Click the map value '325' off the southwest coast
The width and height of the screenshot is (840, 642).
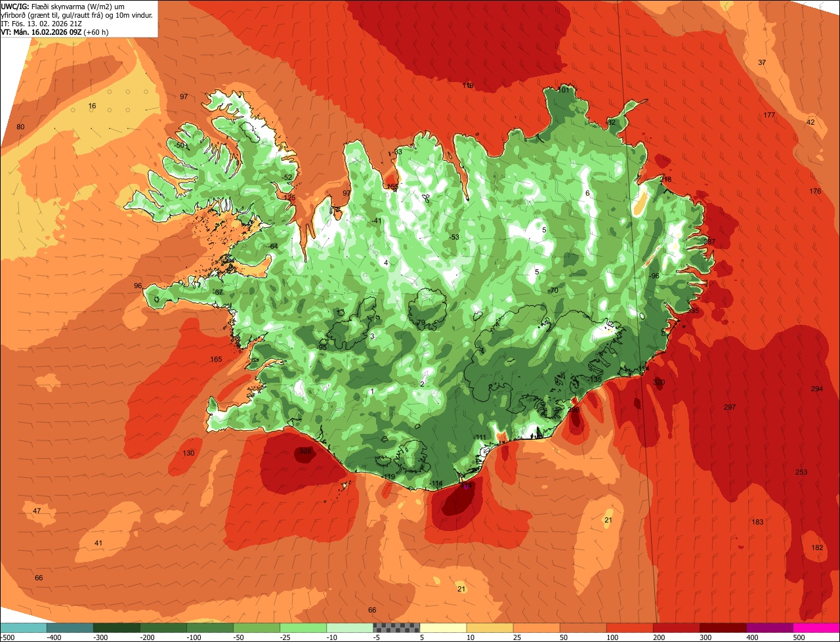(x=305, y=451)
